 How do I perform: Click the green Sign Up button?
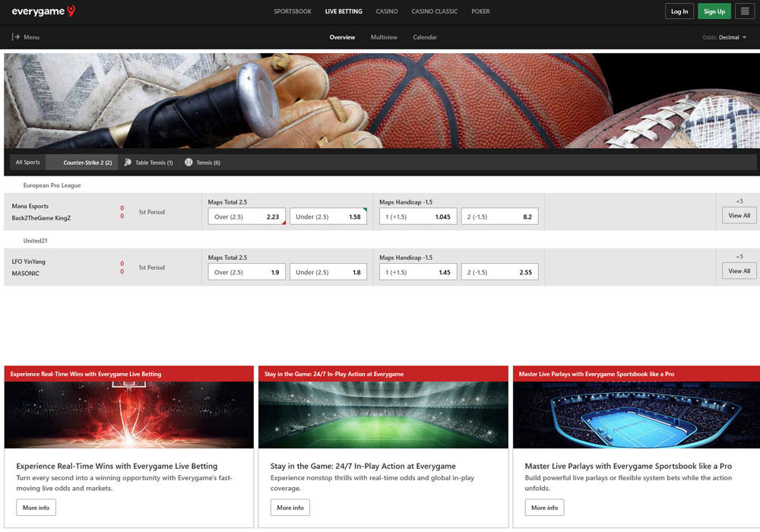tap(714, 11)
